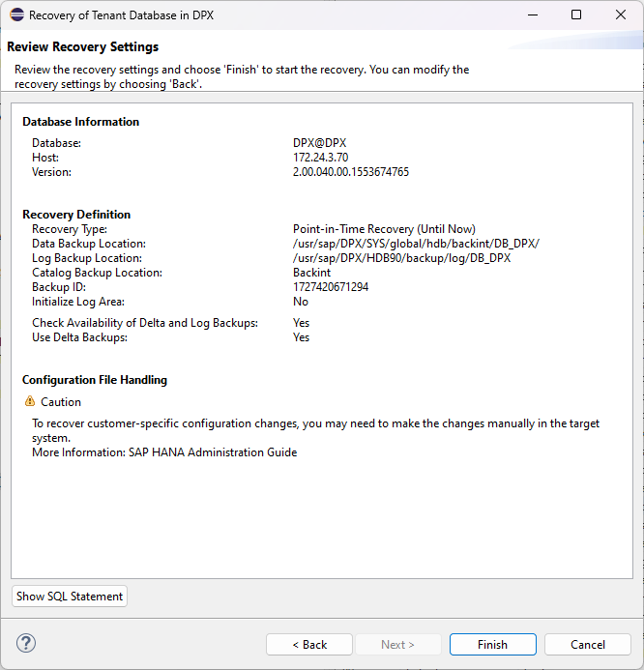Click the database name DPX@DPX

pyautogui.click(x=319, y=143)
